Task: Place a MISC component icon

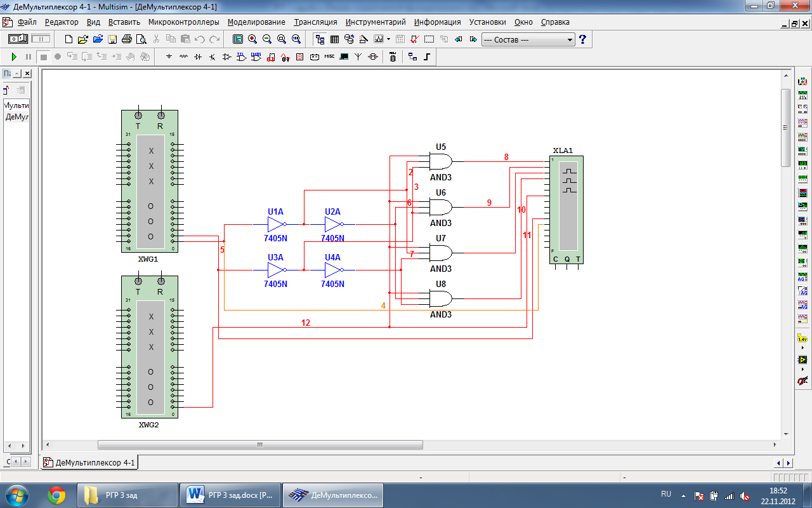Action: point(329,57)
